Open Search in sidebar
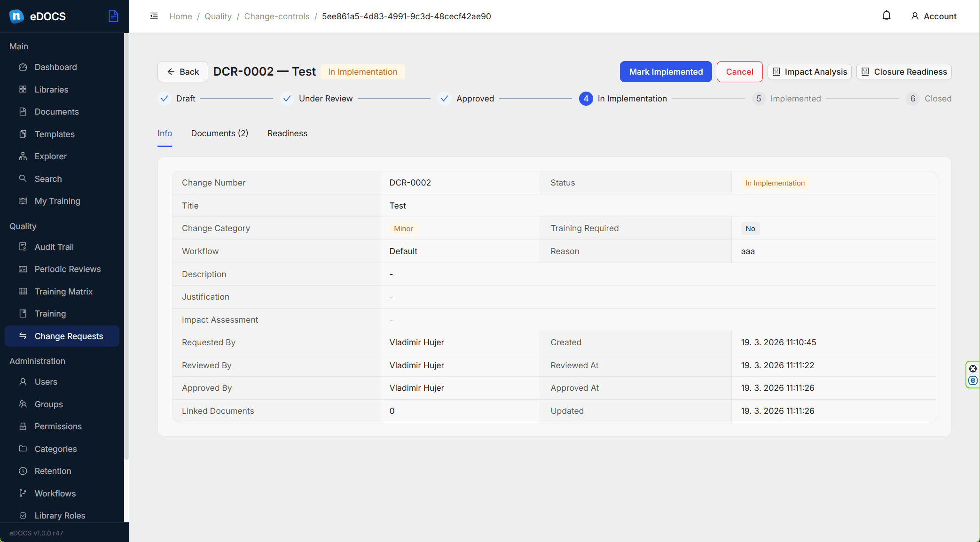The height and width of the screenshot is (542, 980). [x=62, y=178]
